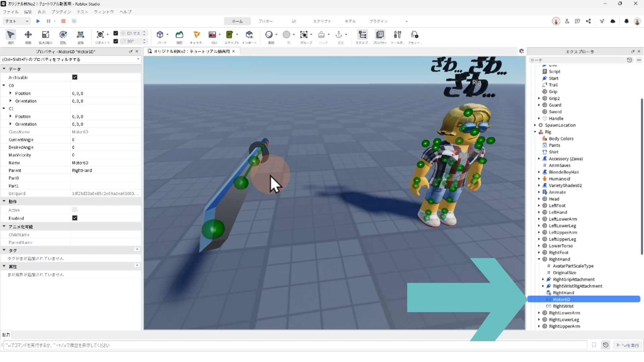Select the Rotate tool icon
Viewport: 644px width, 362px height.
[x=63, y=35]
